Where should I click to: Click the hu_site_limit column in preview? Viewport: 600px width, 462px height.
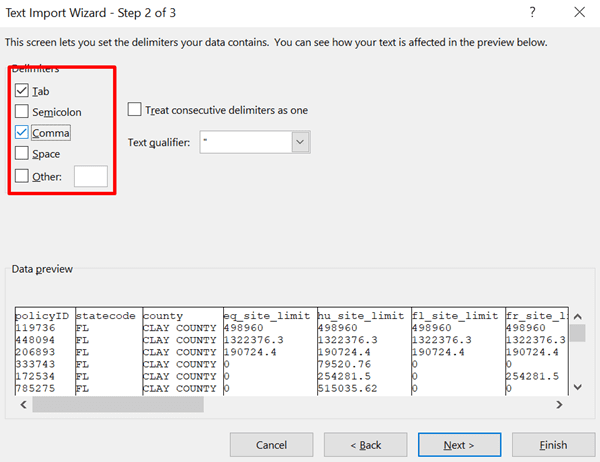361,315
